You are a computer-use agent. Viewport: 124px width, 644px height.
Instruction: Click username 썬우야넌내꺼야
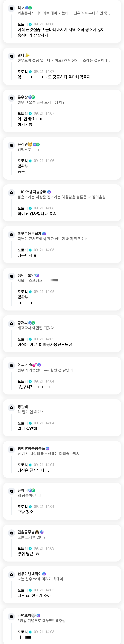coord(29,573)
